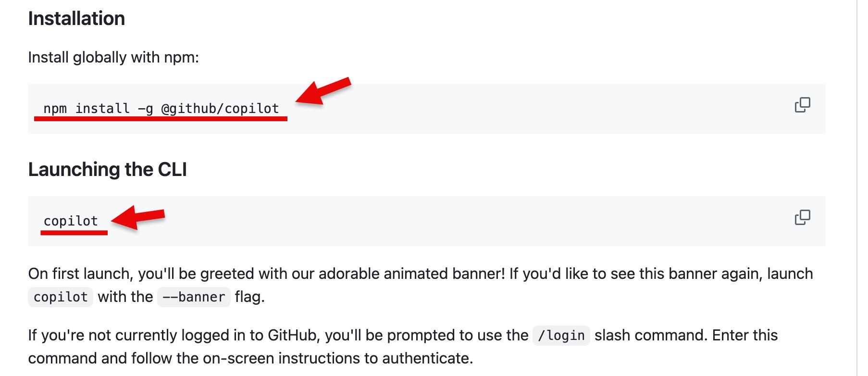Viewport: 868px width, 376px height.
Task: Select the Installation section heading
Action: coord(77,18)
